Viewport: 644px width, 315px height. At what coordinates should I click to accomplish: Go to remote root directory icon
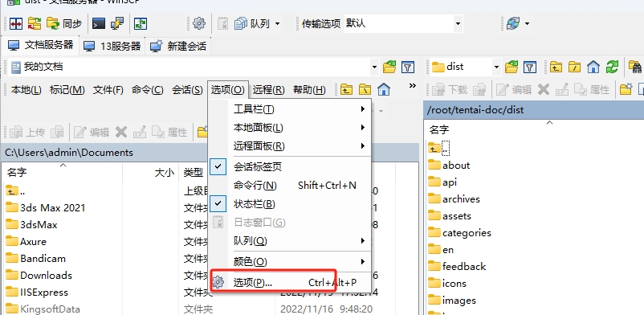[575, 67]
